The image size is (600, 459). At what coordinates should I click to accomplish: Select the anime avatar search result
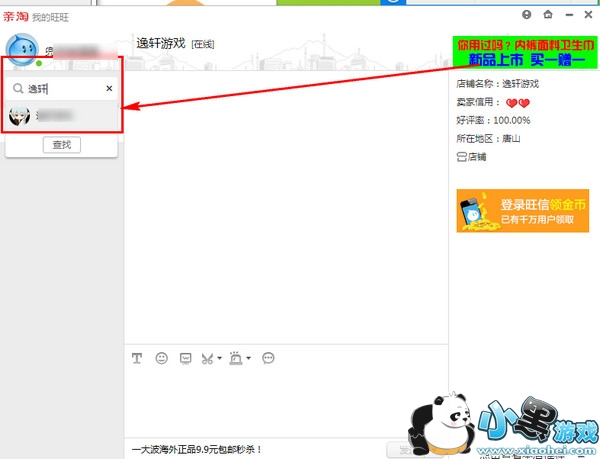(62, 116)
